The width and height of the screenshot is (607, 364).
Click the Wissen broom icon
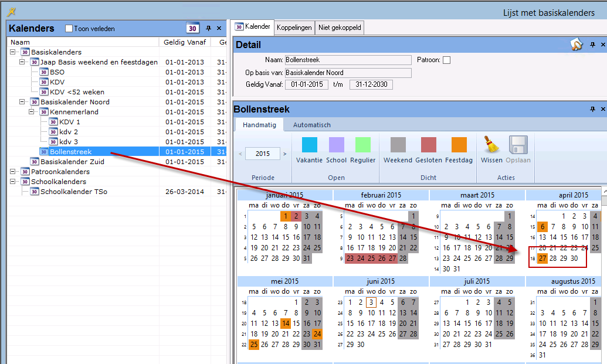coord(490,145)
